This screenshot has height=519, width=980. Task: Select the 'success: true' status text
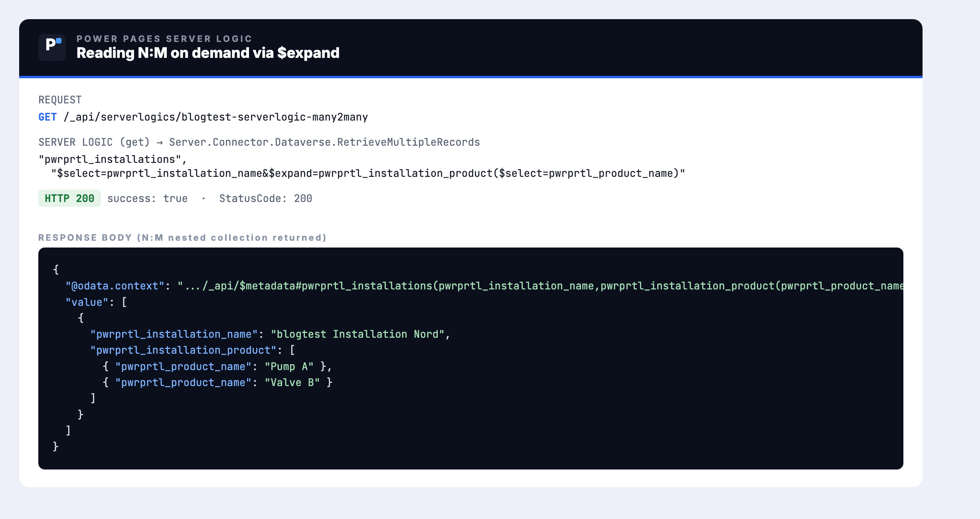coord(148,198)
